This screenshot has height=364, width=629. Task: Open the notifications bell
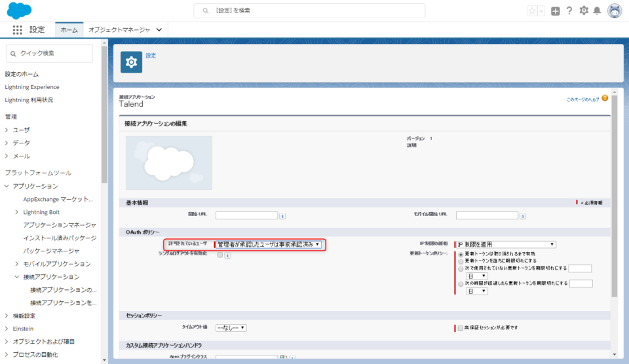point(597,11)
